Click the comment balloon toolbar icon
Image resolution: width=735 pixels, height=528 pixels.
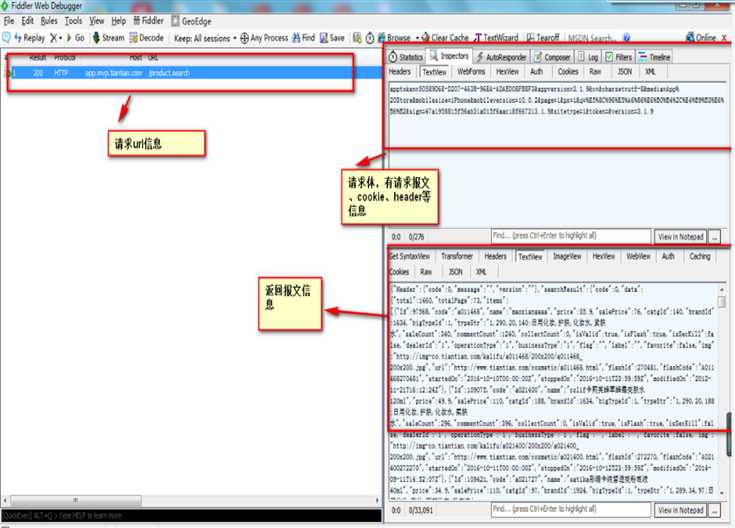point(6,38)
